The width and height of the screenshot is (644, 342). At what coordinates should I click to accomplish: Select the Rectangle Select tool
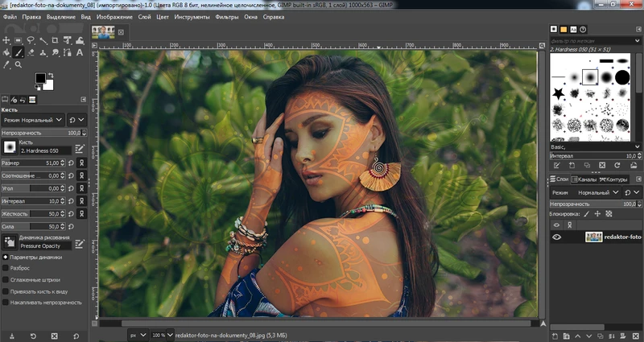(x=18, y=40)
